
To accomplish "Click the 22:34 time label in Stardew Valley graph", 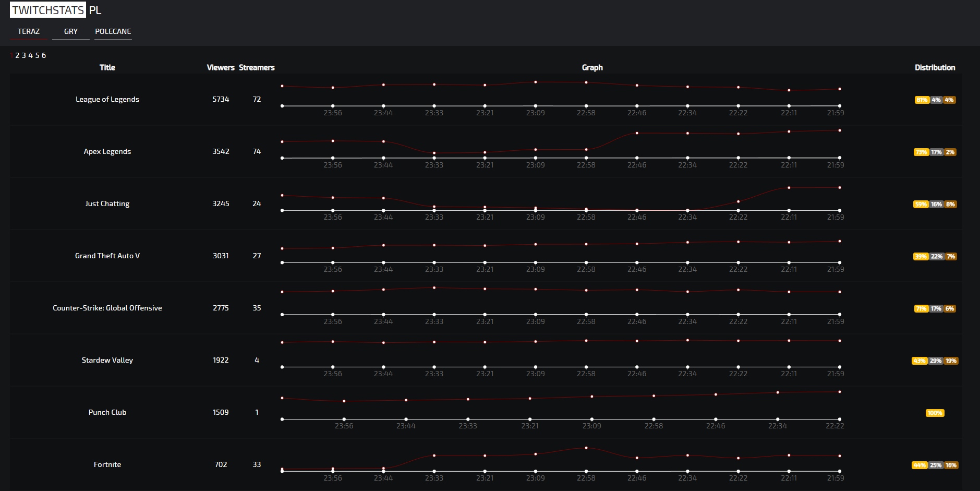I will (687, 374).
